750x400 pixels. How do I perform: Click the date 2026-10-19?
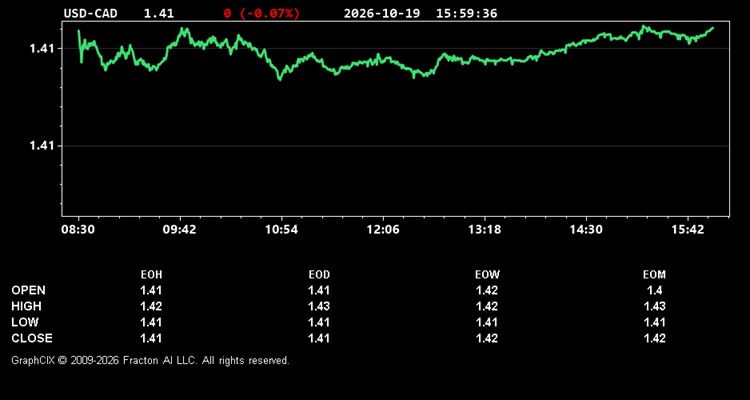382,13
